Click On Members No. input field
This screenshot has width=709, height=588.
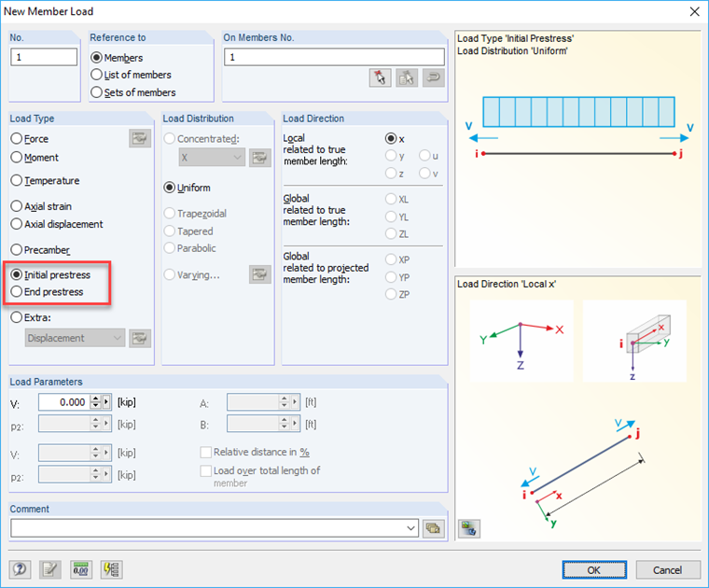tap(335, 58)
